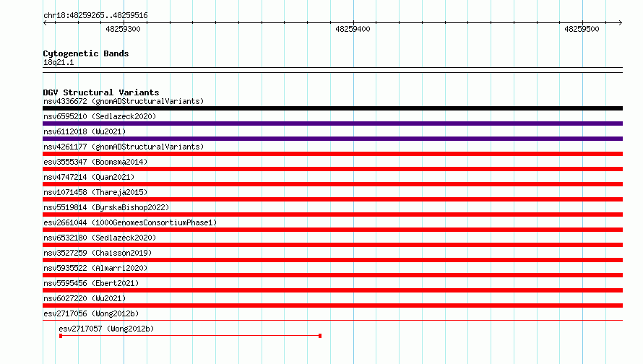The width and height of the screenshot is (643, 364).
Task: Click the Cytogenetic Bands track title
Action: coord(86,53)
